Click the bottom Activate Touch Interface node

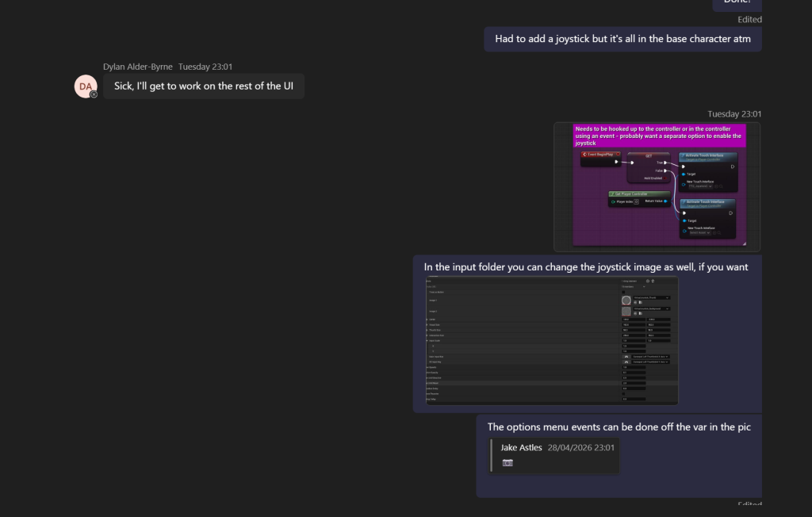[x=707, y=219]
